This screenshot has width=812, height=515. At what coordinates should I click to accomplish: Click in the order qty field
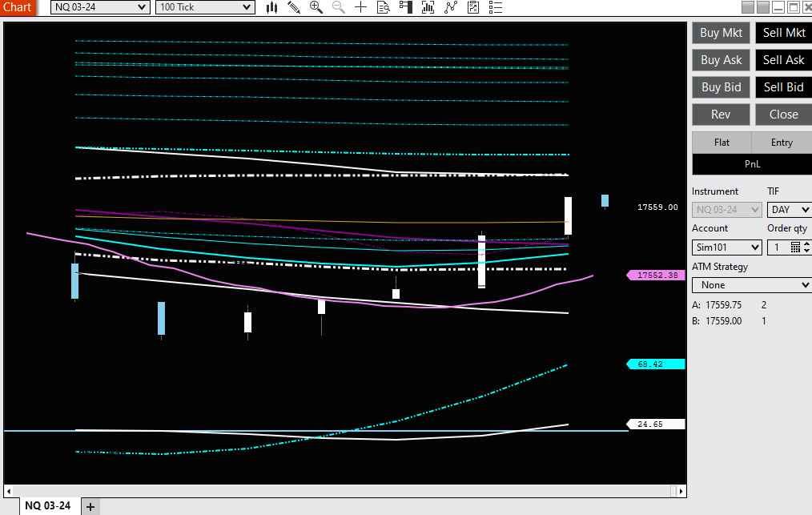tap(778, 247)
